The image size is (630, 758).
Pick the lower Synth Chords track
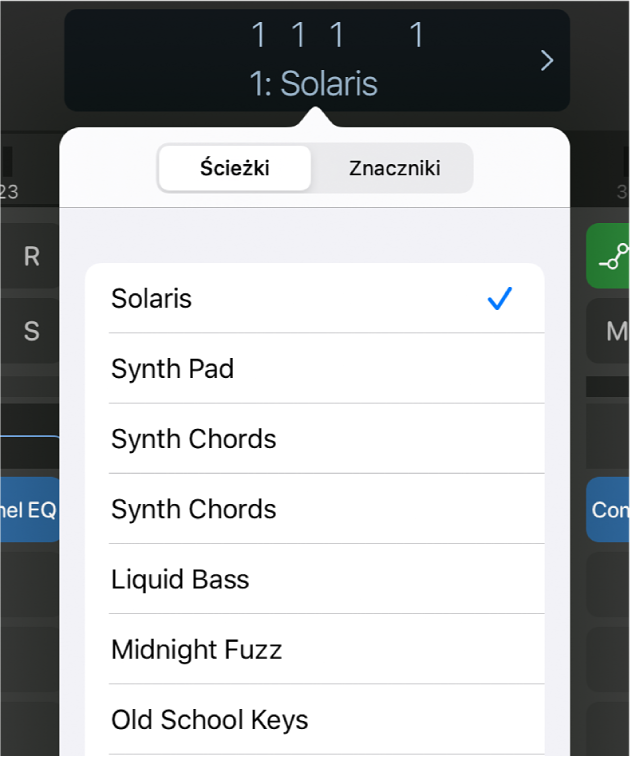193,509
